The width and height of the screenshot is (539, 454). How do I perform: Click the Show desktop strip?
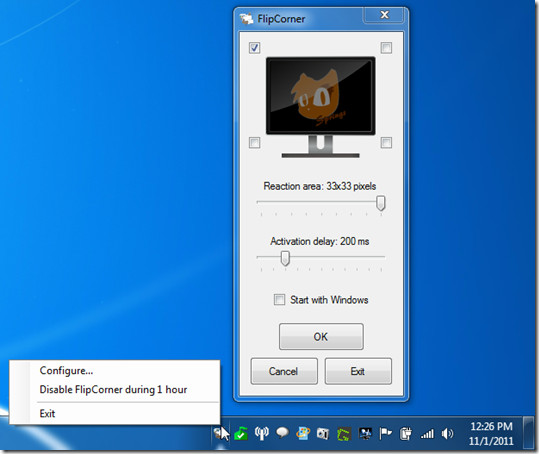pos(528,433)
